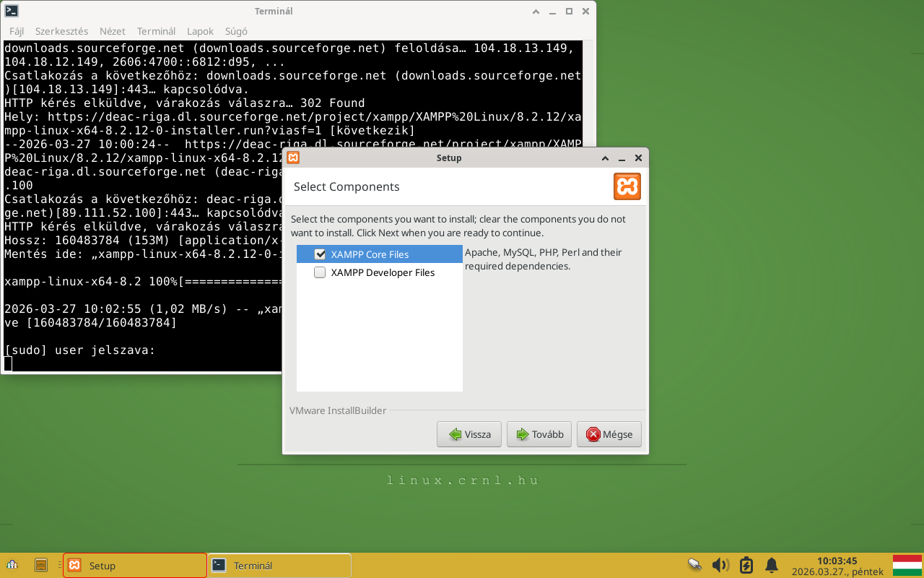Uncheck the XAMPP Core Files checkbox
The width and height of the screenshot is (924, 578).
pos(320,254)
